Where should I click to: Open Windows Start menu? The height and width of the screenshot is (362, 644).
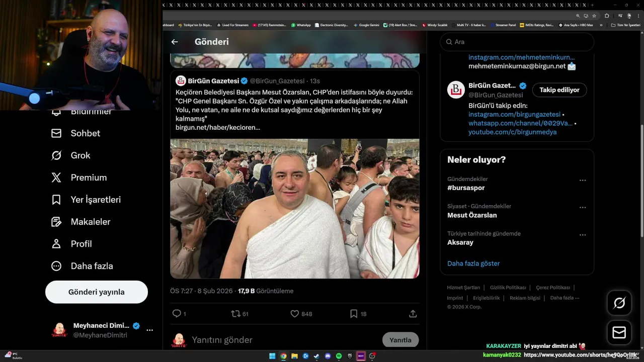click(272, 356)
